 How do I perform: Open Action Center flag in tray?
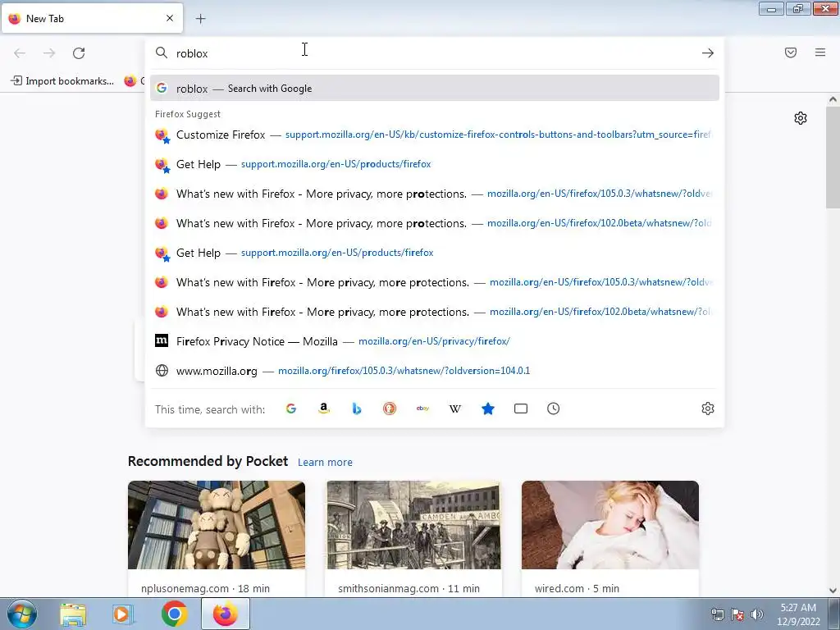click(737, 614)
